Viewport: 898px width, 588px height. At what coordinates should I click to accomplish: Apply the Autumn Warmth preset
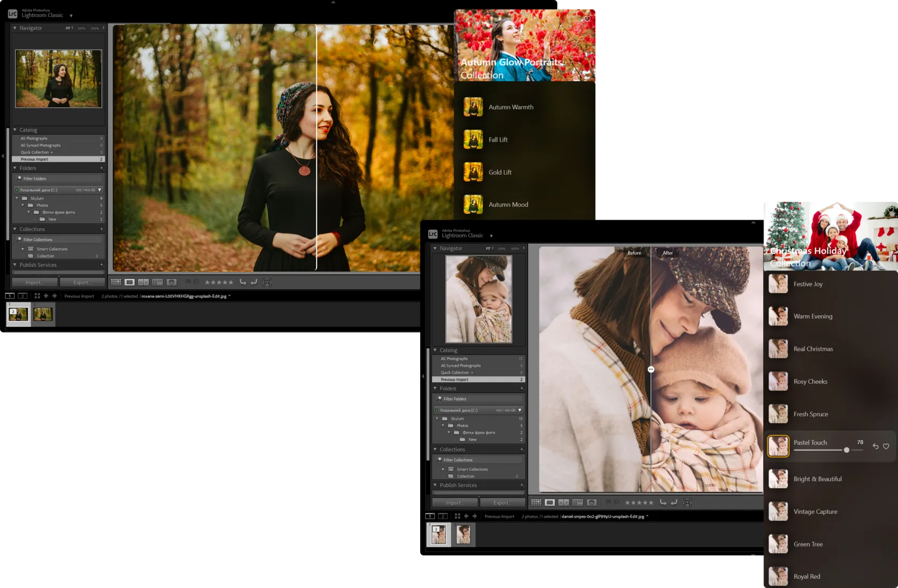(510, 107)
